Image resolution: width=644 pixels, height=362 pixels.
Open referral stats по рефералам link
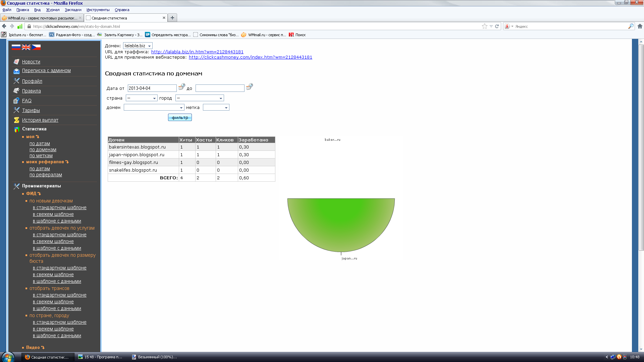tap(46, 175)
